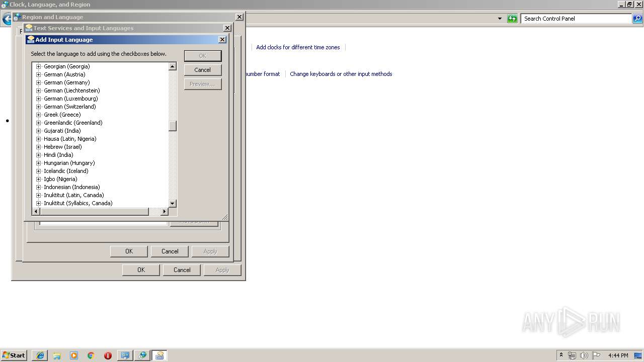Image resolution: width=644 pixels, height=362 pixels.
Task: Click the vertical scrollbar thumb in language list
Action: (x=173, y=126)
